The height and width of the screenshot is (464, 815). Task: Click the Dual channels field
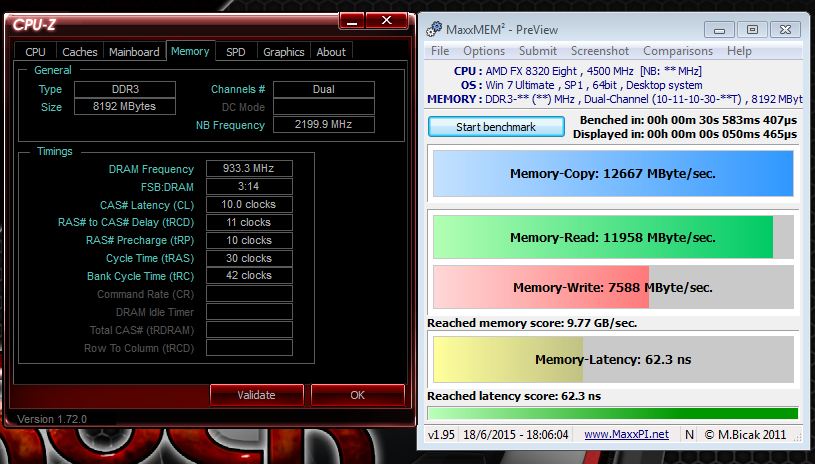click(324, 89)
